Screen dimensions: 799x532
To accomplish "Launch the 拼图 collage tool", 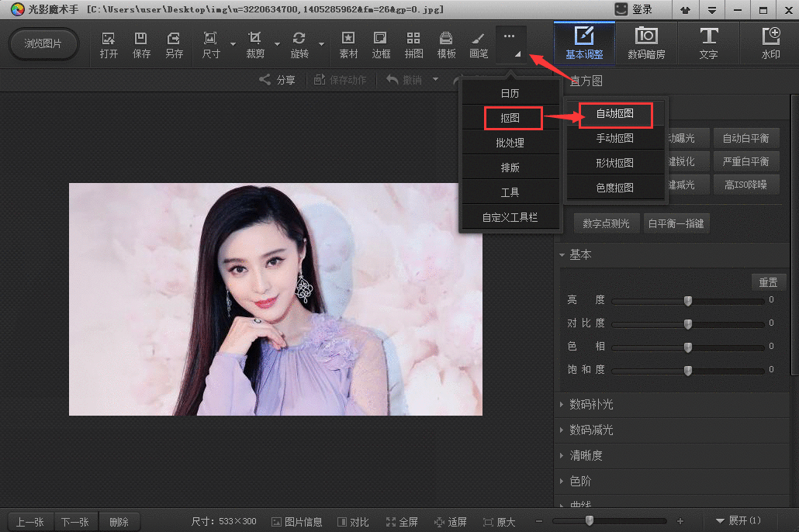I will (x=413, y=43).
